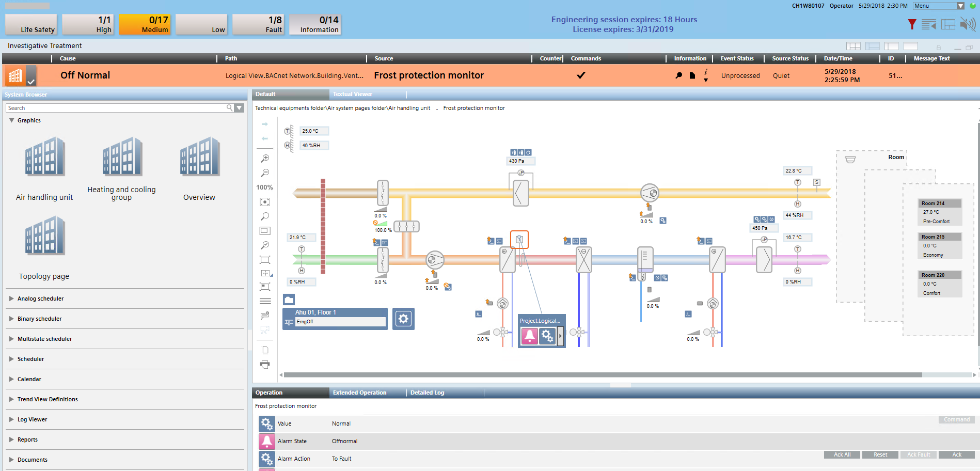The height and width of the screenshot is (471, 980).
Task: Click the red alarm filter funnel icon
Action: [911, 24]
